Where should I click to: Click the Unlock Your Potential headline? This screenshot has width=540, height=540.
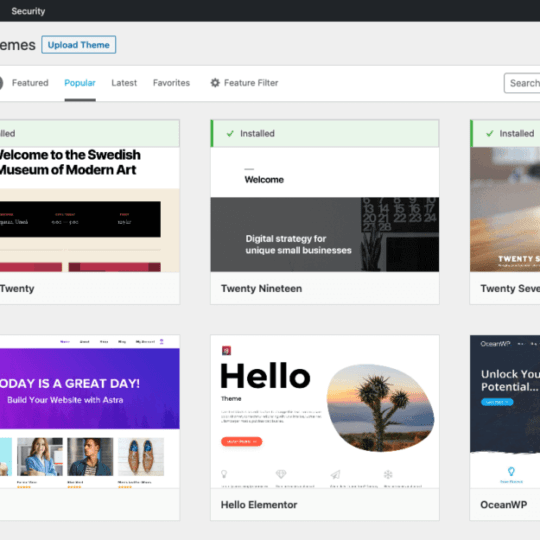tap(510, 380)
